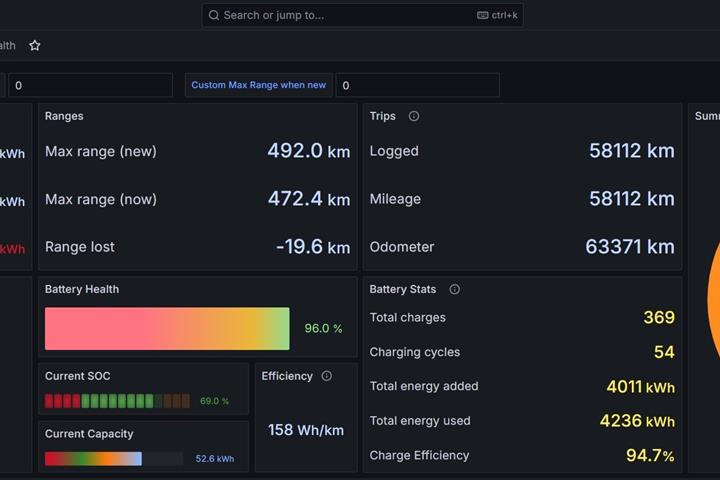Click the search magnifier icon

214,16
